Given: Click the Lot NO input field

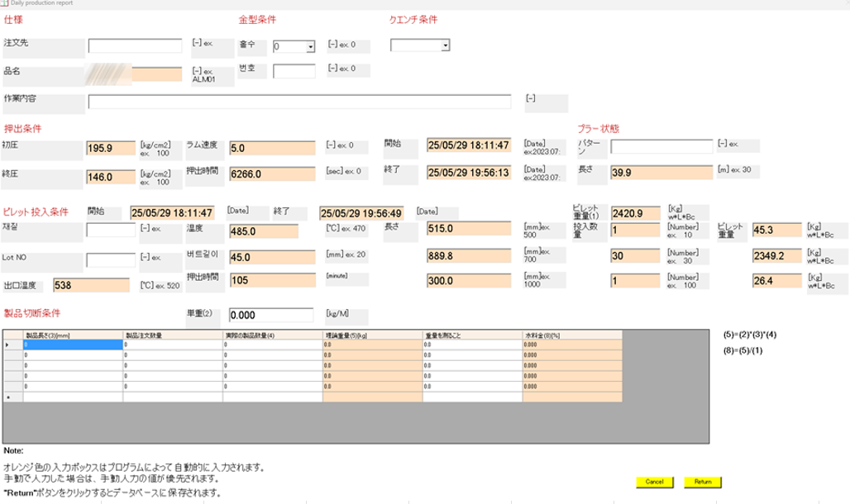Looking at the screenshot, I should pos(111,260).
